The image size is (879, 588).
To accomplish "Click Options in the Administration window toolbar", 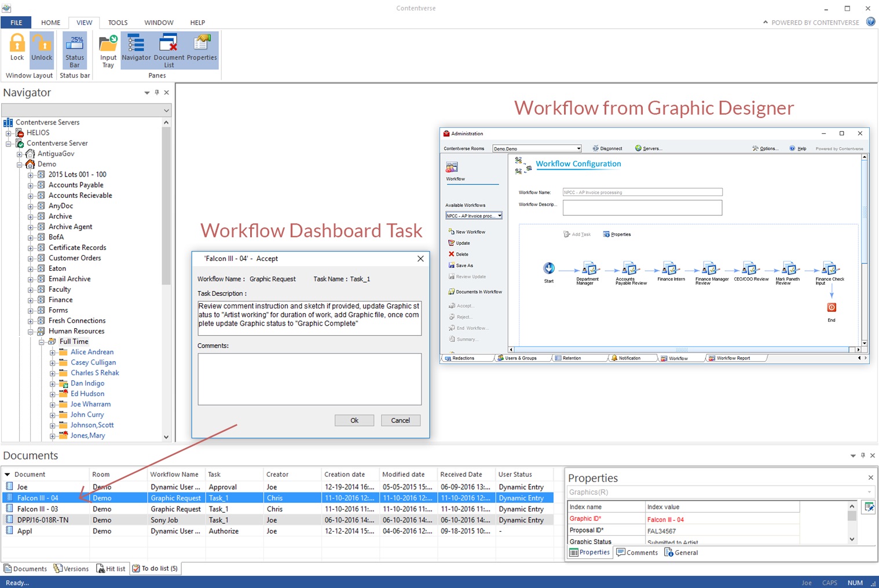I will (x=764, y=149).
